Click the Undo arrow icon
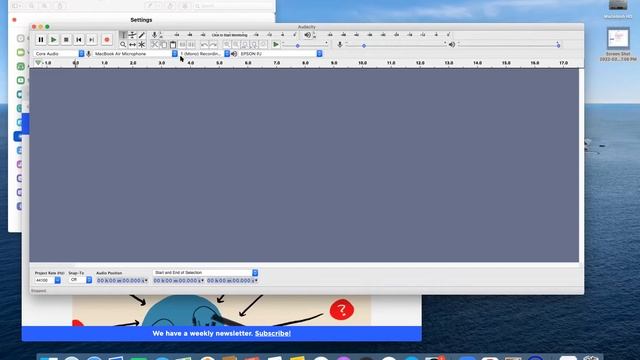This screenshot has width=640, height=360. click(204, 44)
